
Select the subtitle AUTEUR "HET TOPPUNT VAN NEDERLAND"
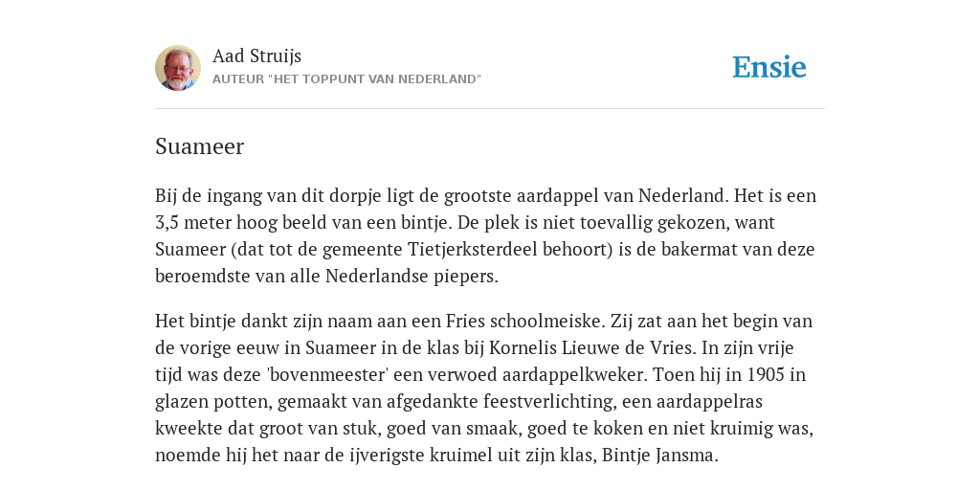click(x=346, y=79)
